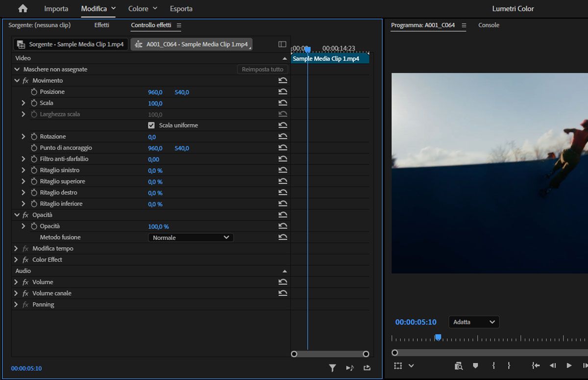Click the Program monitor playhead on time ruler
Viewport: 588px width, 380px height.
pyautogui.click(x=438, y=337)
